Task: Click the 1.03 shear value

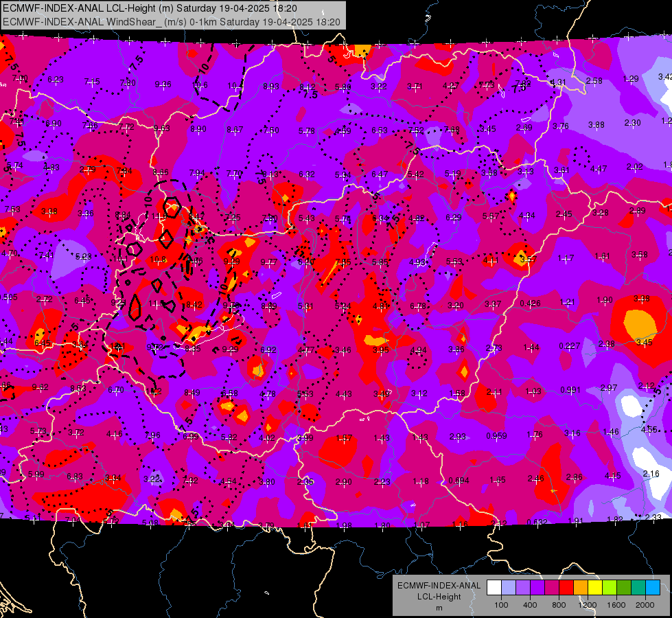Action: pos(533,391)
